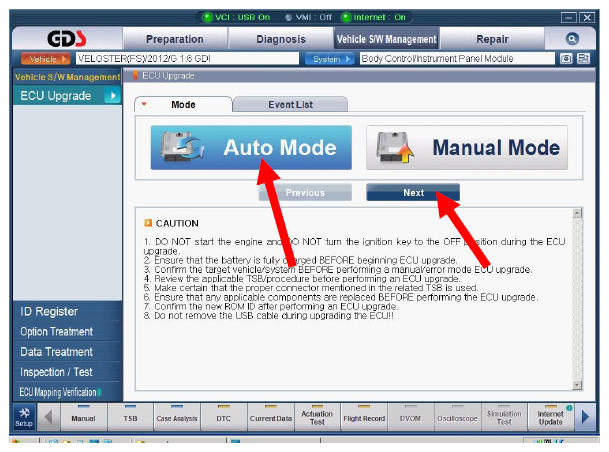This screenshot has height=452, width=609.
Task: Choose Auto Mode
Action: (251, 148)
